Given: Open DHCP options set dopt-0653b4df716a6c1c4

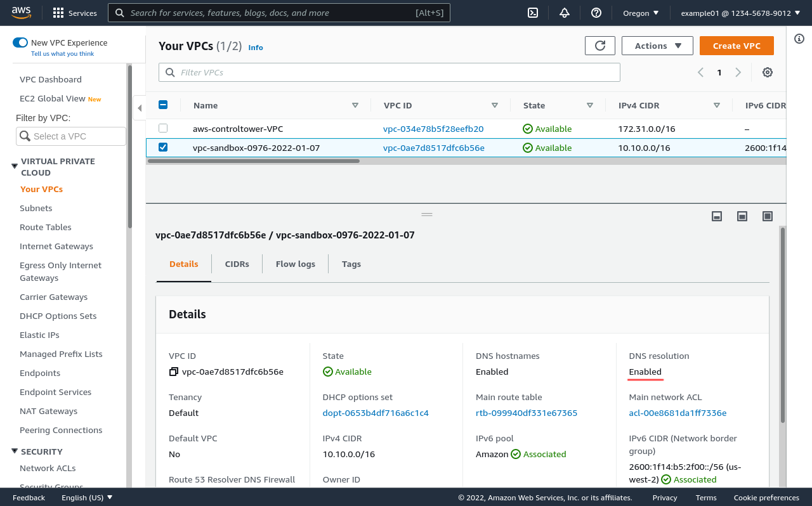Looking at the screenshot, I should (376, 413).
